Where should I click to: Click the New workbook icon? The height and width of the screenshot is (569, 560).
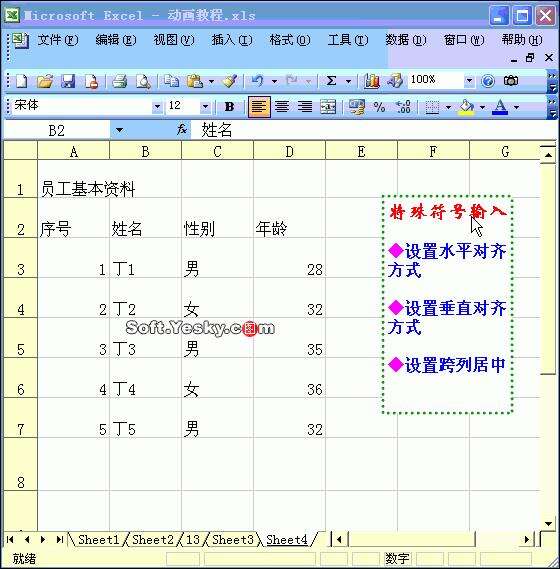pyautogui.click(x=21, y=81)
